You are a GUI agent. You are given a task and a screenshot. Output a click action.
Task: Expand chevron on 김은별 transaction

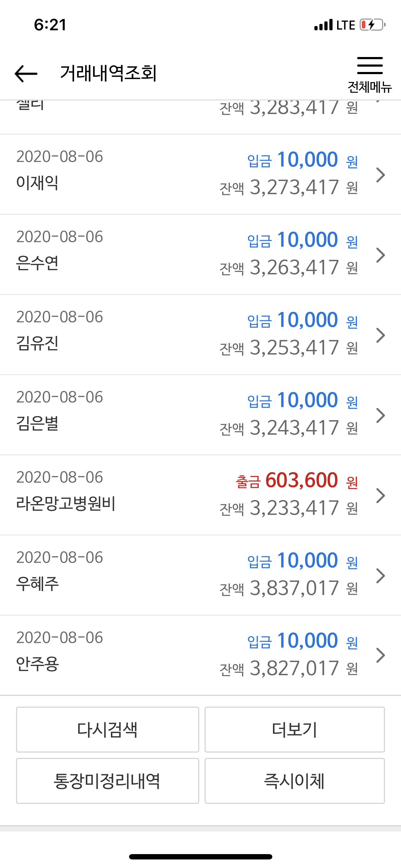pos(381,415)
